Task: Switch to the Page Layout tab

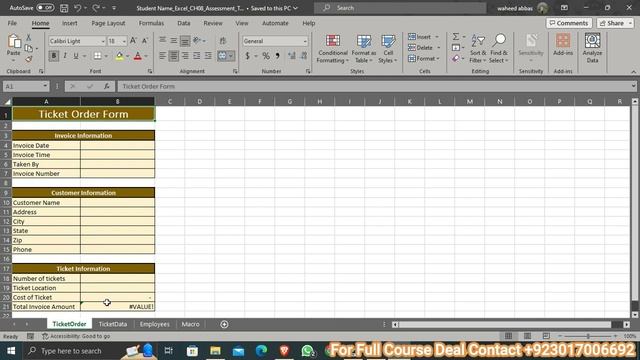Action: pyautogui.click(x=108, y=23)
